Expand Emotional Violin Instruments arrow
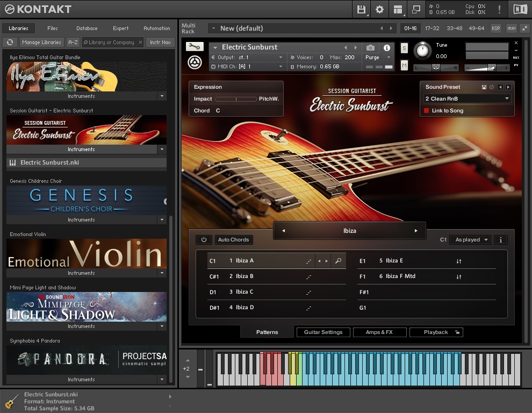 tap(162, 273)
